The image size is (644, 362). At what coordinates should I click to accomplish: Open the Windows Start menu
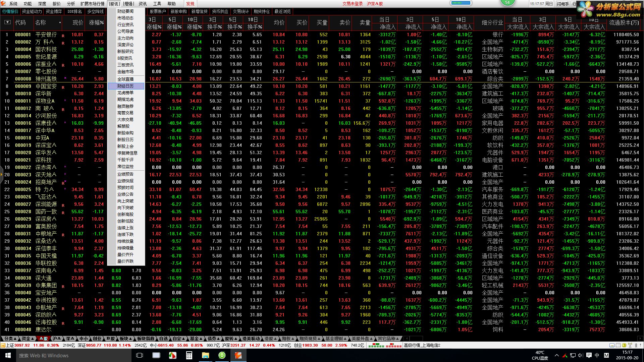coord(8,355)
